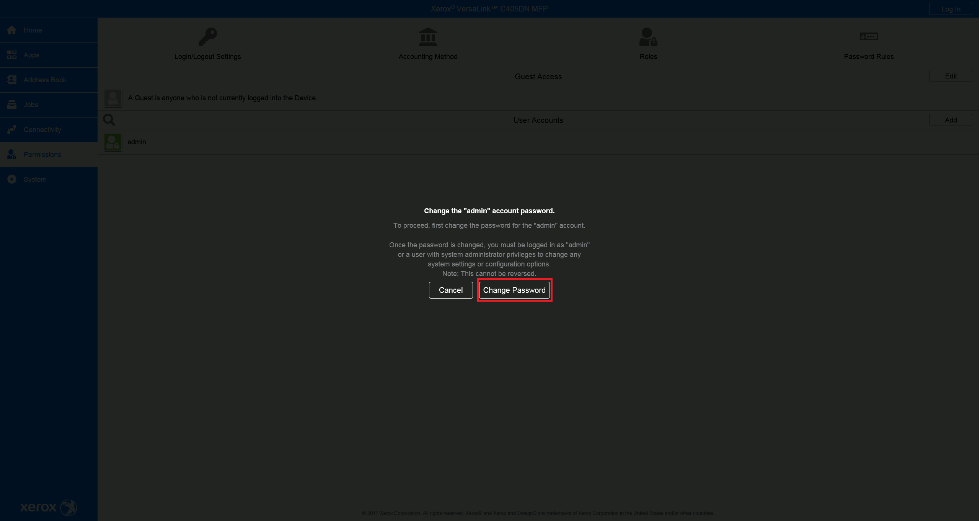Add a new user account
Image resolution: width=980 pixels, height=521 pixels.
point(951,119)
